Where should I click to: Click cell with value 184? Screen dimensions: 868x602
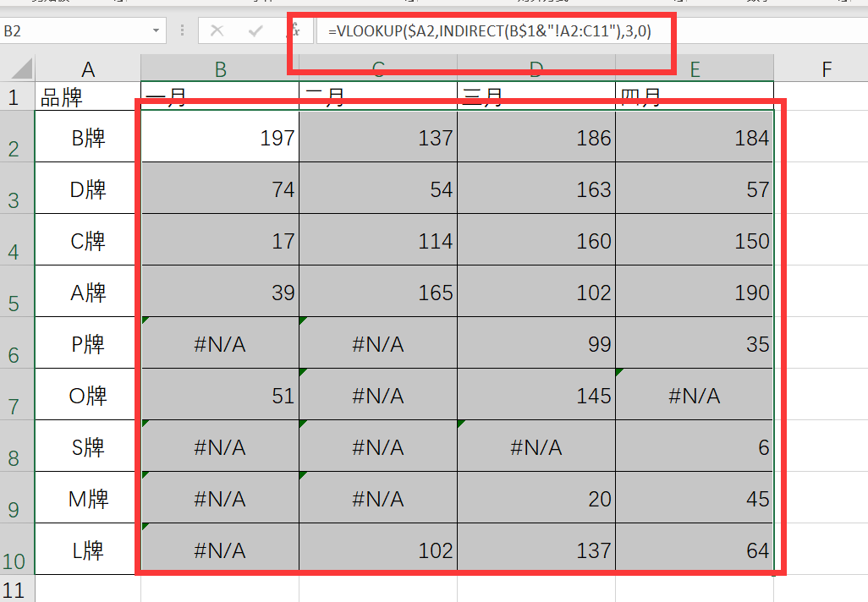click(695, 137)
